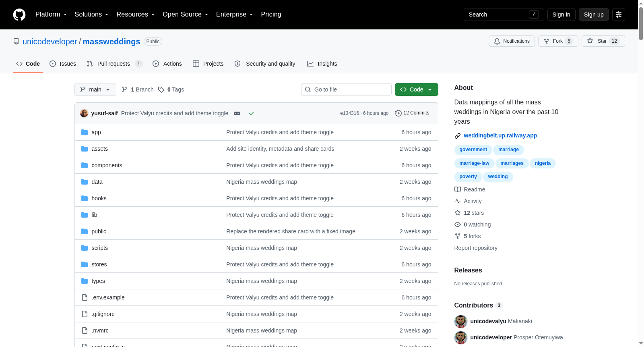
Task: Open the .env.example file icon
Action: click(x=85, y=297)
